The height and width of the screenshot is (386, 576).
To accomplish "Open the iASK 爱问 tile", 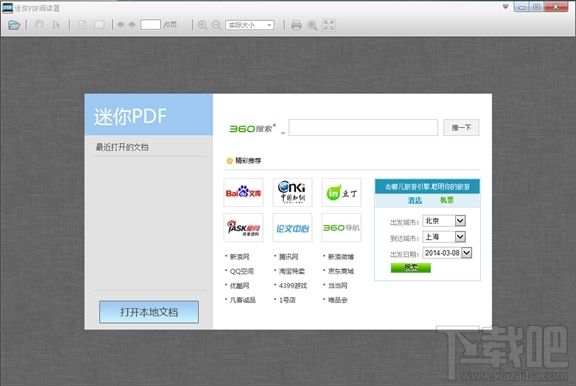I will click(243, 228).
